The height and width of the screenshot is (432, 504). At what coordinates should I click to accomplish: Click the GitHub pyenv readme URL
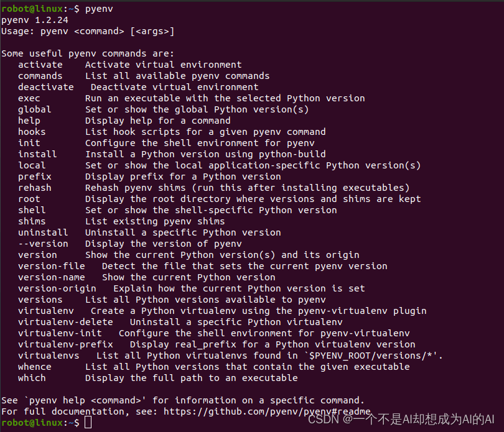[x=268, y=411]
